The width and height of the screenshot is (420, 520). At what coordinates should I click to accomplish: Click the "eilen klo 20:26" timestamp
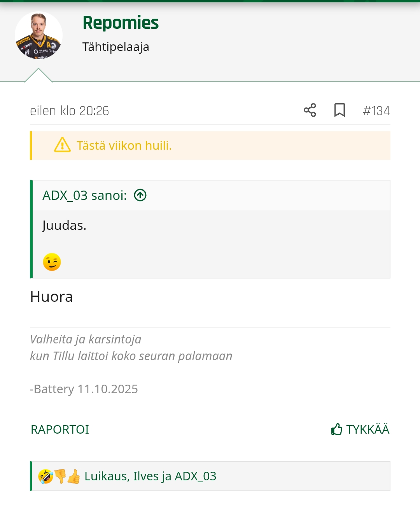[69, 111]
